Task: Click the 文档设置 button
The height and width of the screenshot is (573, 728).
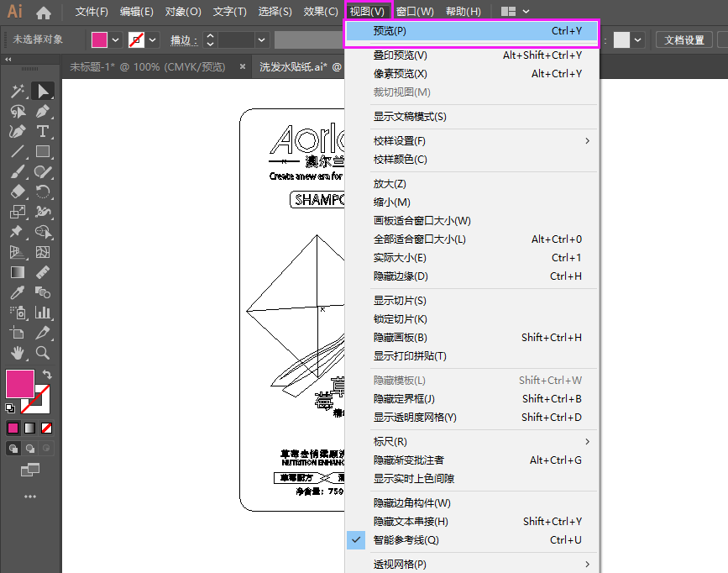Action: (x=687, y=39)
